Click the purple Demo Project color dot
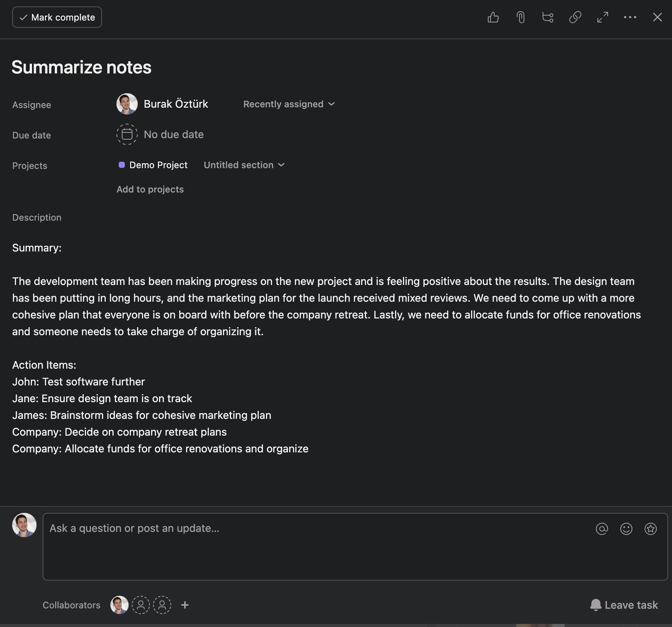 tap(122, 165)
